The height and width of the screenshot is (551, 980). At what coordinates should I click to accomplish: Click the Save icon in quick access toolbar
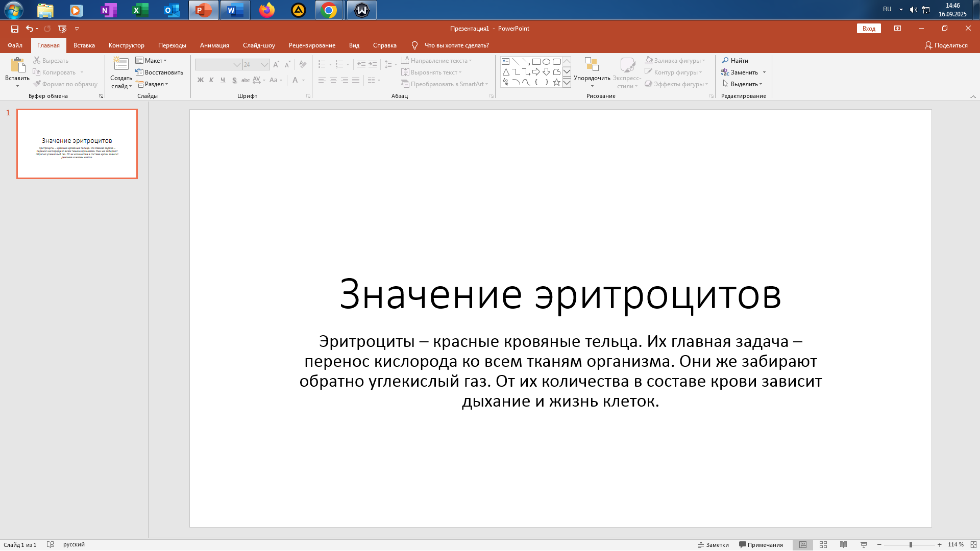click(x=15, y=29)
